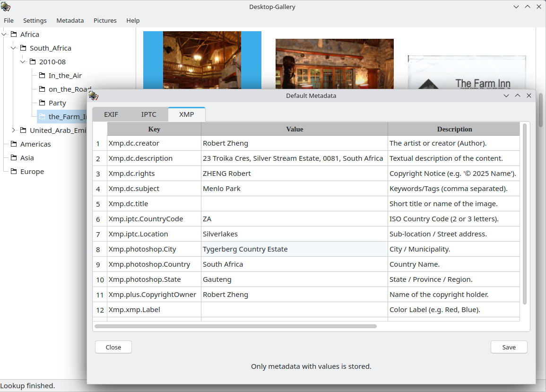This screenshot has width=546, height=392.
Task: Switch to the IPTC tab
Action: click(x=148, y=114)
